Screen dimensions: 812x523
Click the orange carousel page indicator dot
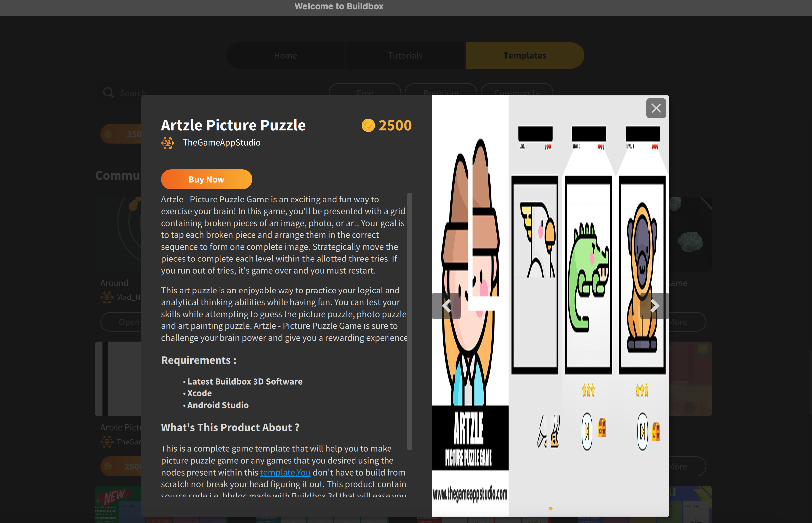550,508
